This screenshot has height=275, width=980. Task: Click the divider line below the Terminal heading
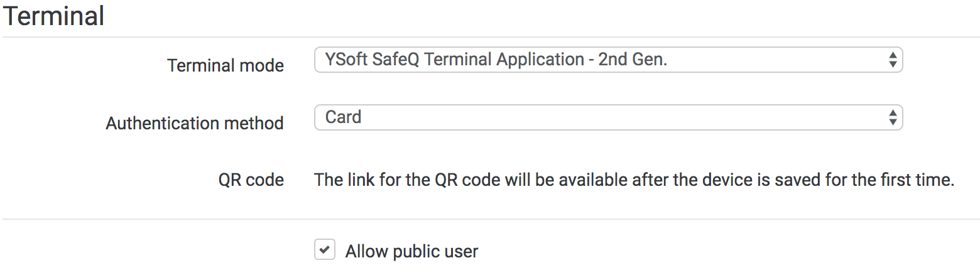(490, 37)
